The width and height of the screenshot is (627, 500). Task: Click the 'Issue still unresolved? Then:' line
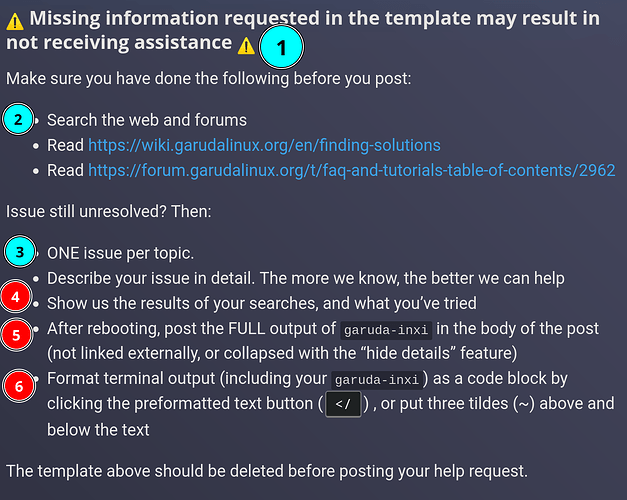point(108,211)
